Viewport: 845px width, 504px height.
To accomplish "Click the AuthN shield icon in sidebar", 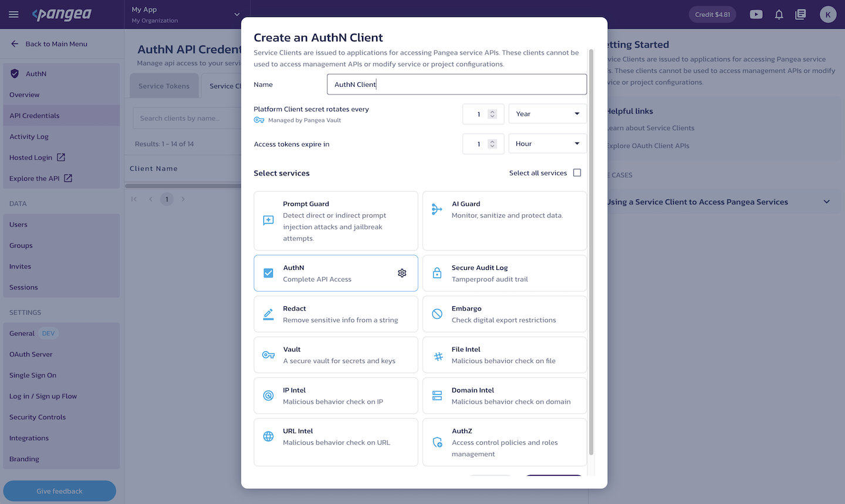I will 15,74.
